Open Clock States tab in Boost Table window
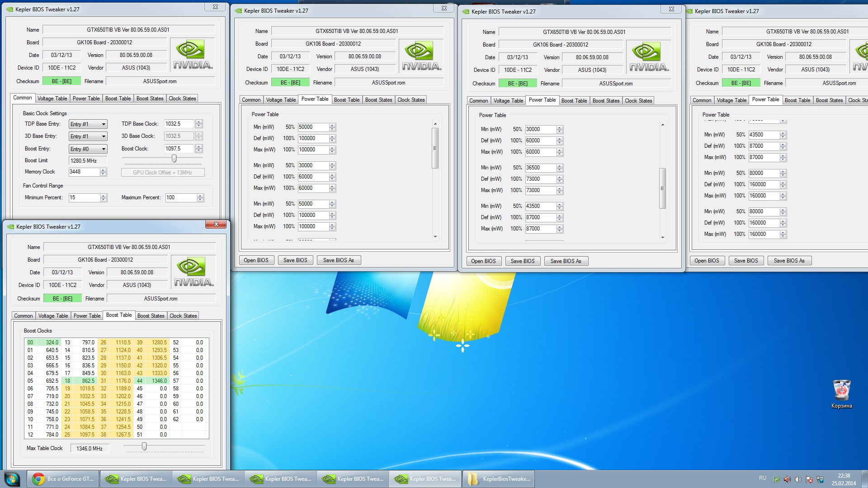 (183, 316)
